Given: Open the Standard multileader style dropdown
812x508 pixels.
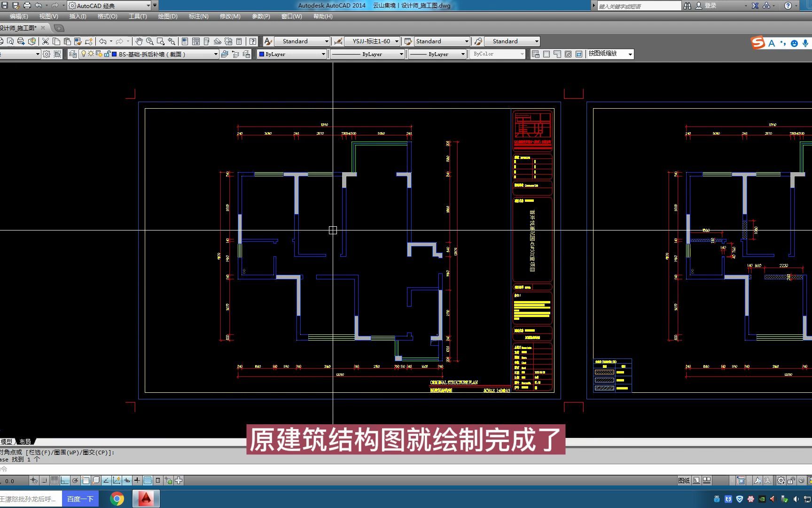Looking at the screenshot, I should tap(512, 41).
